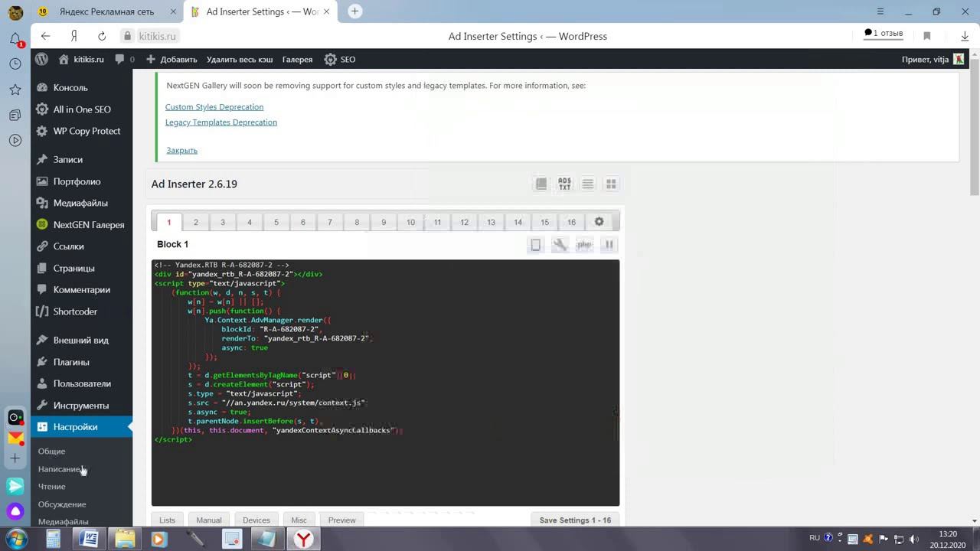This screenshot has width=980, height=551.
Task: Click the Manual button
Action: (209, 520)
